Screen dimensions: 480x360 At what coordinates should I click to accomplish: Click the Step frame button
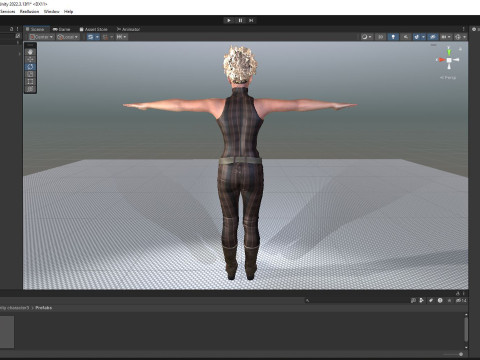pos(251,20)
